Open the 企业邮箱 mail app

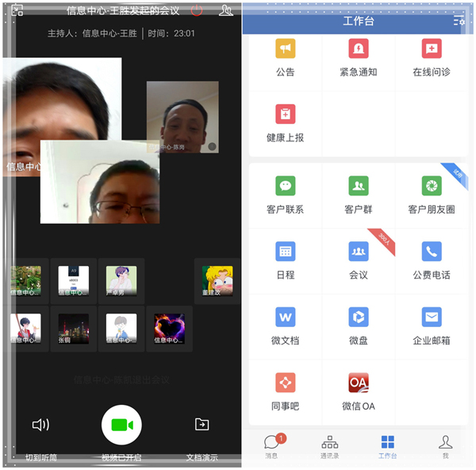tap(432, 326)
